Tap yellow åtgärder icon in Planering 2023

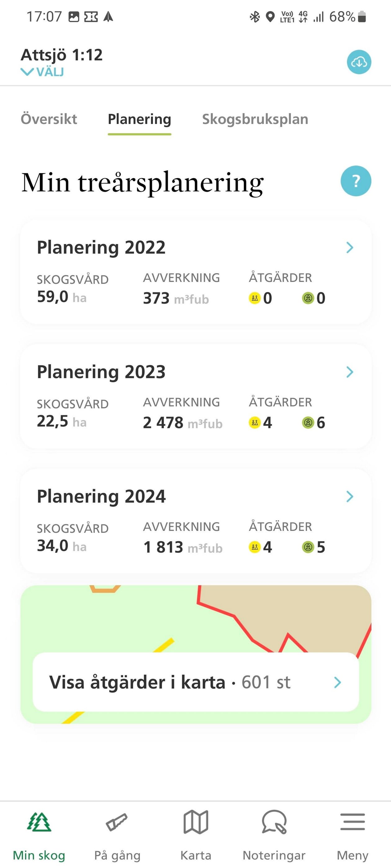click(255, 423)
